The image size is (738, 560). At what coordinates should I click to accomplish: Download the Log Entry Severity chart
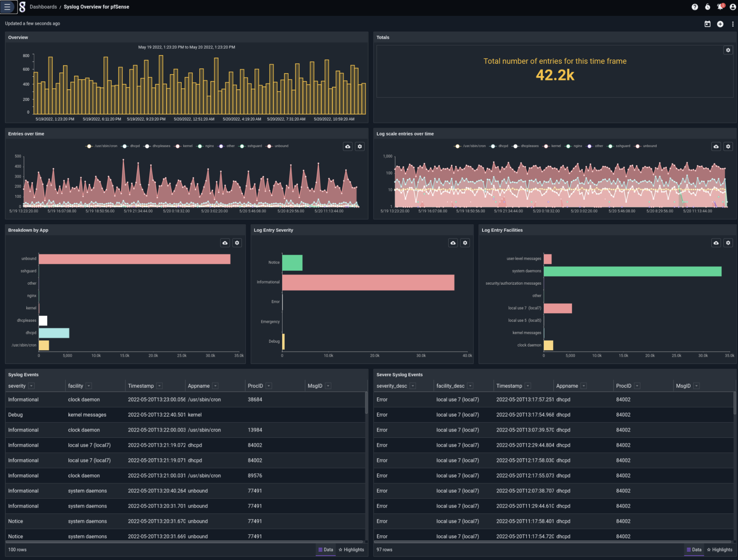pyautogui.click(x=453, y=243)
